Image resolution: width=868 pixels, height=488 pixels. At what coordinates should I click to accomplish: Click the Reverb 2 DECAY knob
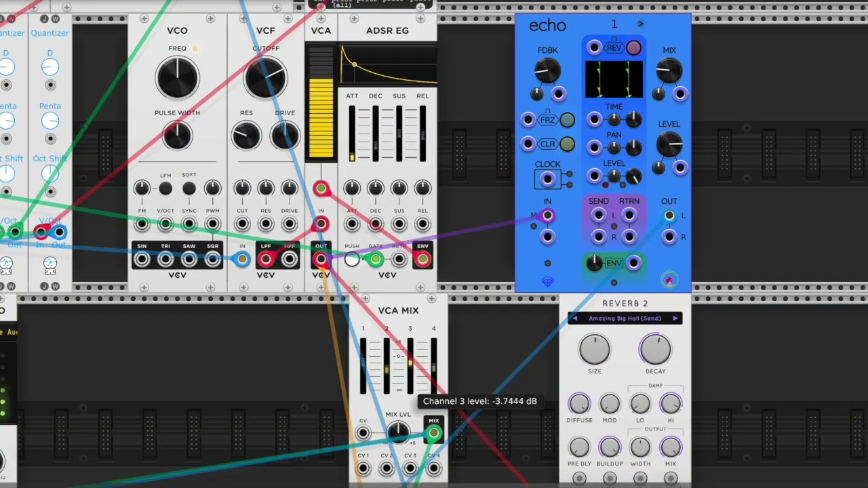[x=655, y=349]
